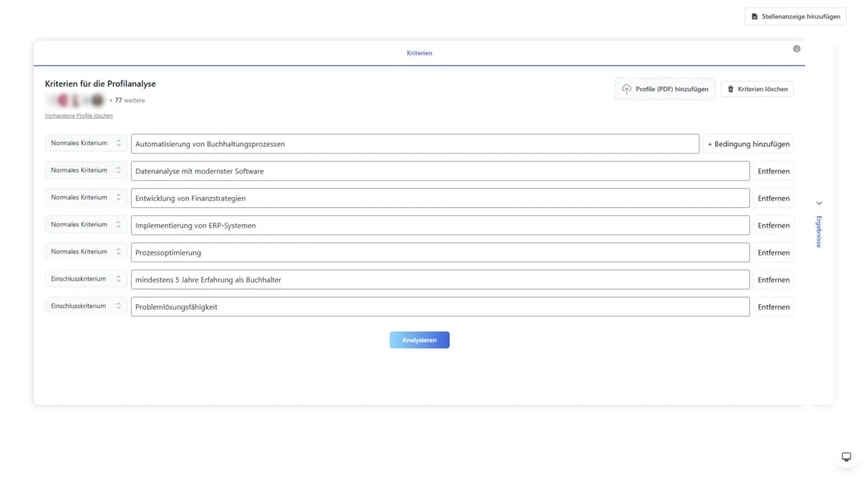Focus the Implementierung von ERP-Systemen field
This screenshot has width=868, height=479.
click(440, 225)
